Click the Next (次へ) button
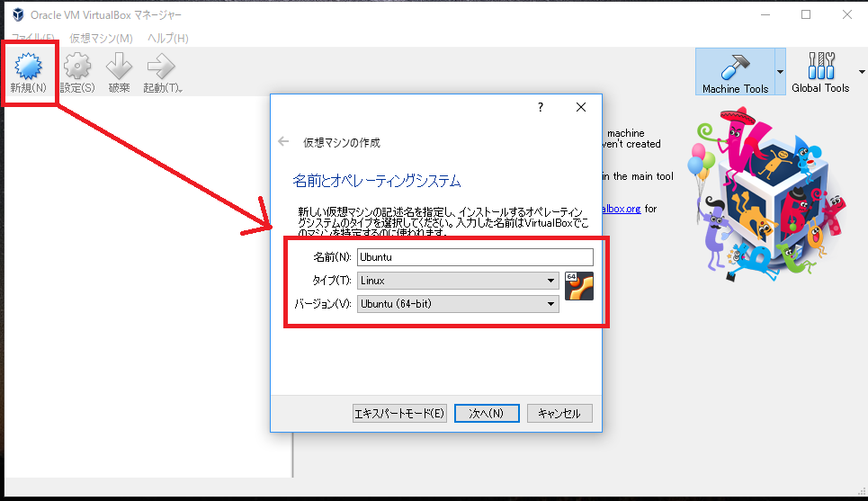This screenshot has width=868, height=501. point(487,414)
